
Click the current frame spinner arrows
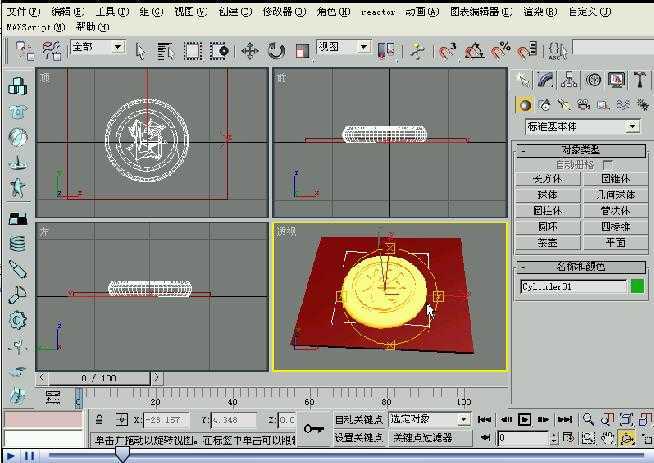[x=553, y=438]
